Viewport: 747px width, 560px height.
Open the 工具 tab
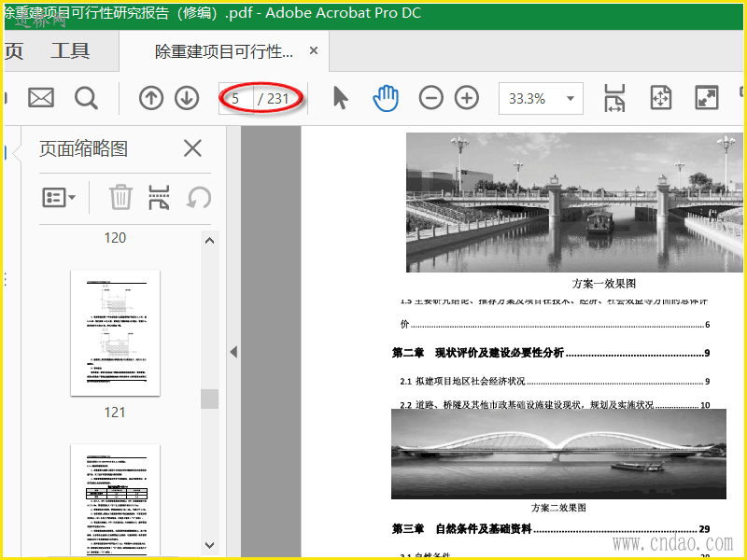[70, 50]
